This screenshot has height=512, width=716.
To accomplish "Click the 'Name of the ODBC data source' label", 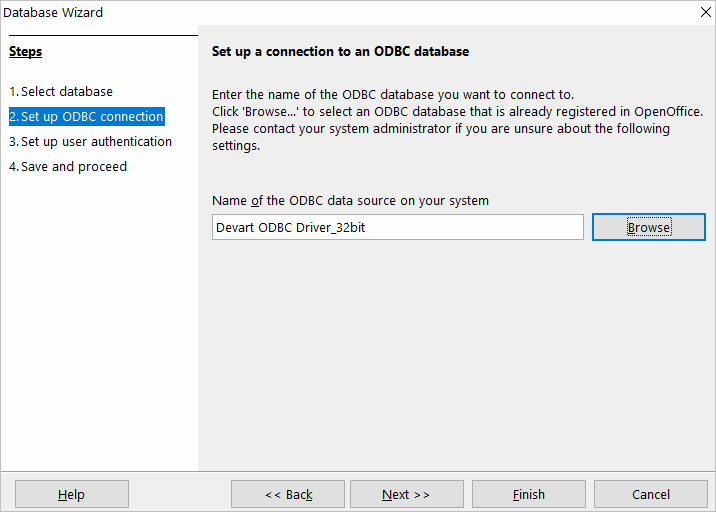I will [x=350, y=200].
